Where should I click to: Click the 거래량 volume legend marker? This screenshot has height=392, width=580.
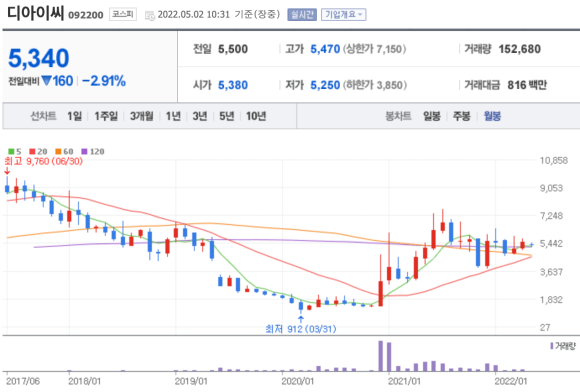[552, 346]
